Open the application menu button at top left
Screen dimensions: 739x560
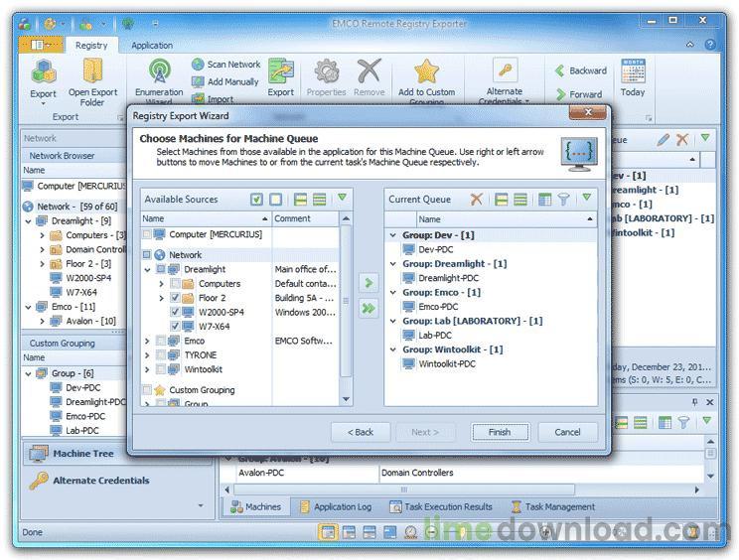tap(41, 45)
